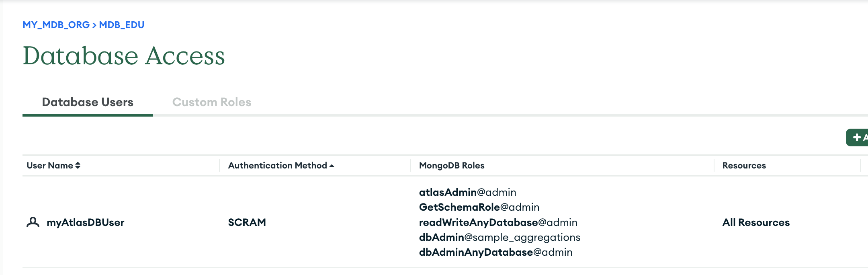The height and width of the screenshot is (275, 868).
Task: Sort by Authentication Method column header
Action: pyautogui.click(x=277, y=165)
